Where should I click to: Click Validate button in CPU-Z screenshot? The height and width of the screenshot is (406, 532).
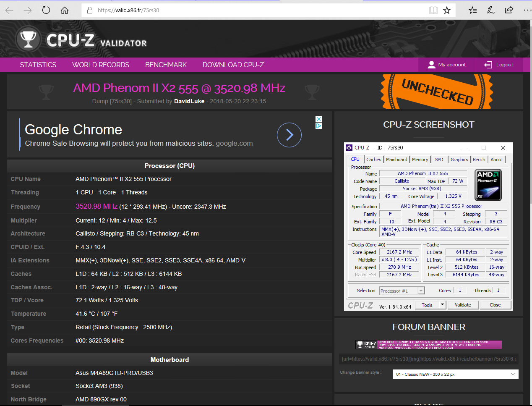click(x=463, y=305)
